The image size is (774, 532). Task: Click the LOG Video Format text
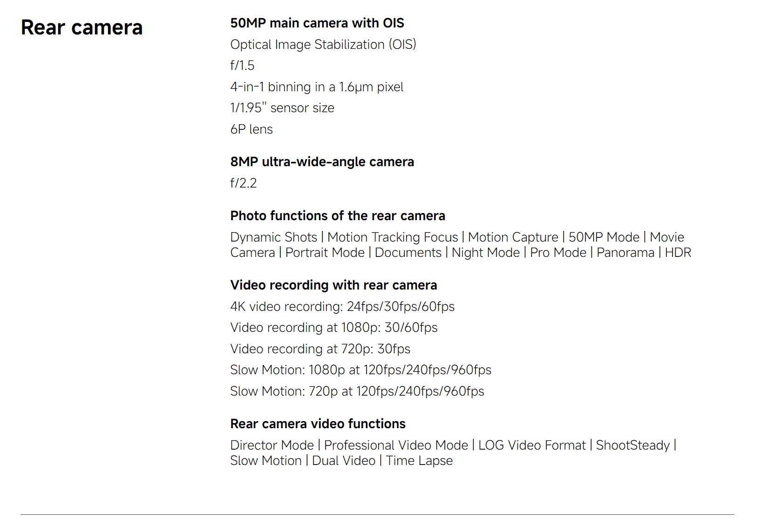[532, 445]
